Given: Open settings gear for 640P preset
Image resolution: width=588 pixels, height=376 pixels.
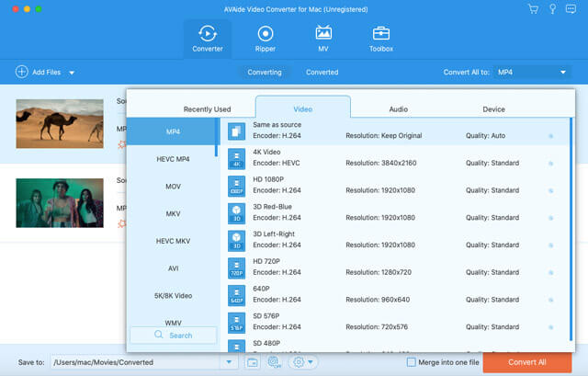Looking at the screenshot, I should point(551,300).
